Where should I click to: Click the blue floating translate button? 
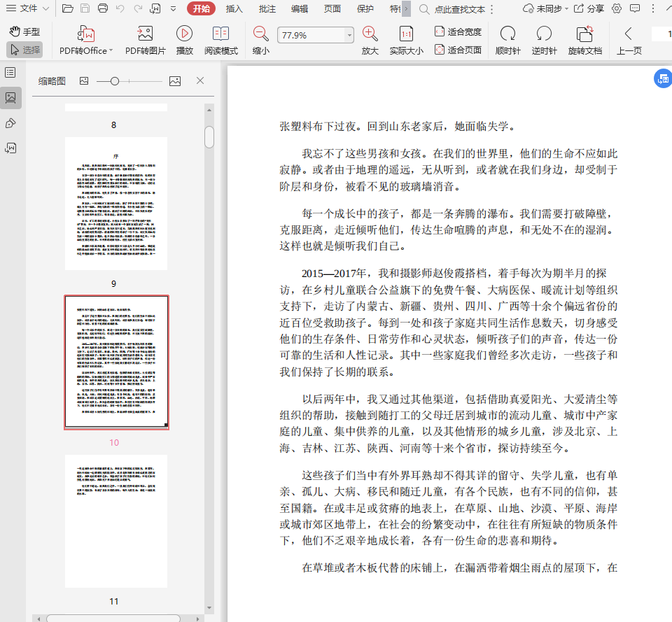tap(663, 78)
